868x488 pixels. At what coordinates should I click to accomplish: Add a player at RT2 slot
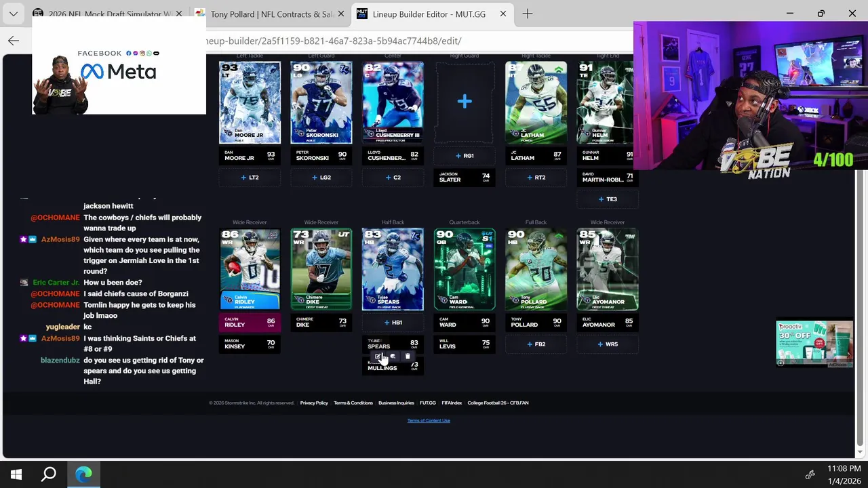click(x=536, y=178)
